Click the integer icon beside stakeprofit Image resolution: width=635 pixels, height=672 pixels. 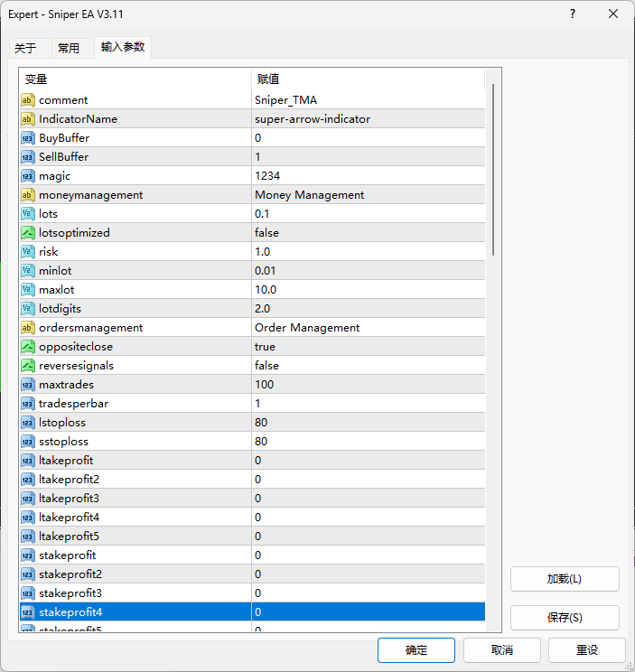[28, 555]
